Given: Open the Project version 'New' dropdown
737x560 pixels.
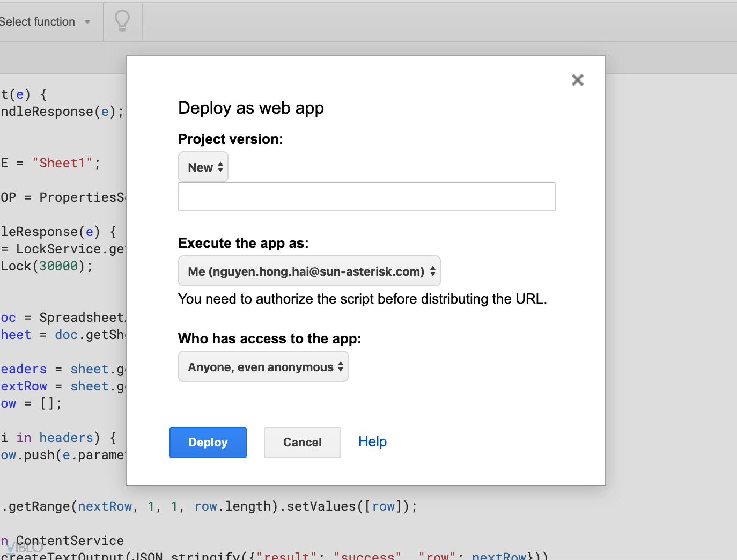Looking at the screenshot, I should pos(203,167).
